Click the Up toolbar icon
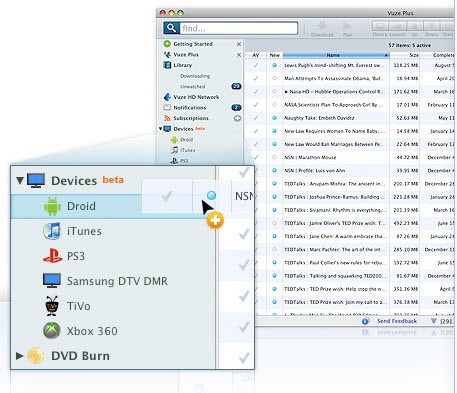This screenshot has height=393, width=457. pyautogui.click(x=415, y=26)
